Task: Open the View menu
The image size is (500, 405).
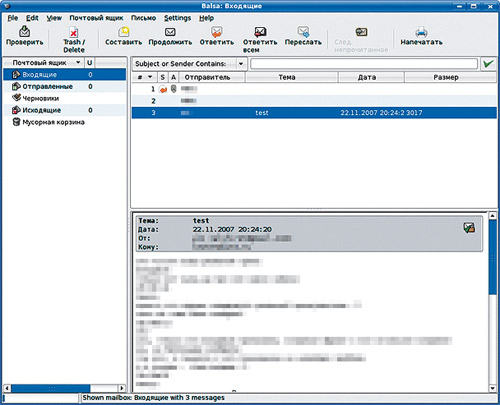Action: click(54, 18)
